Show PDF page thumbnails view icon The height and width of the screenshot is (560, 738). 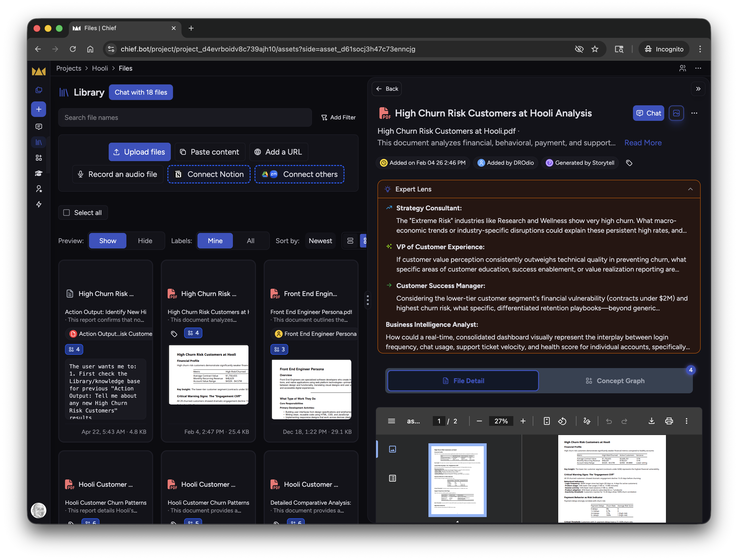click(392, 449)
